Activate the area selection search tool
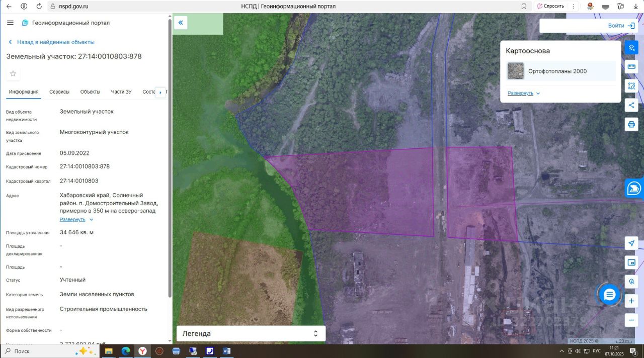 (x=631, y=86)
